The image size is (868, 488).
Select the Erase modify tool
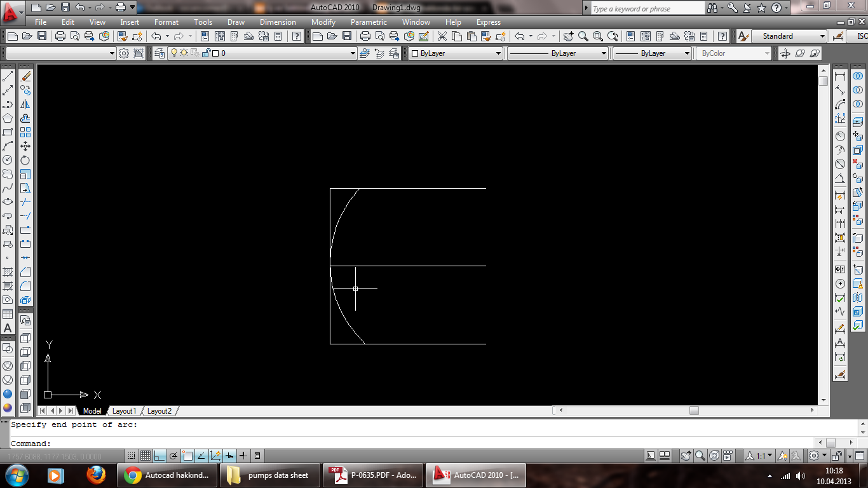(x=25, y=76)
